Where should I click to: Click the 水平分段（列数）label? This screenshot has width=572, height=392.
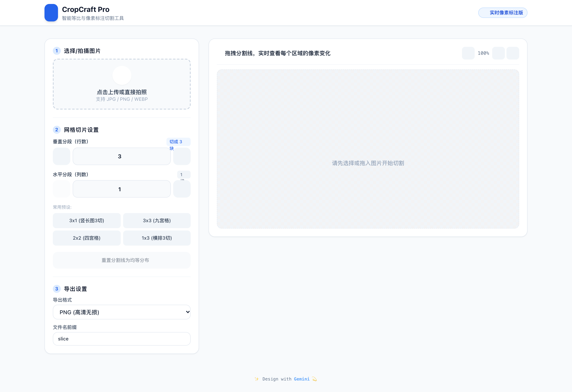(x=71, y=175)
